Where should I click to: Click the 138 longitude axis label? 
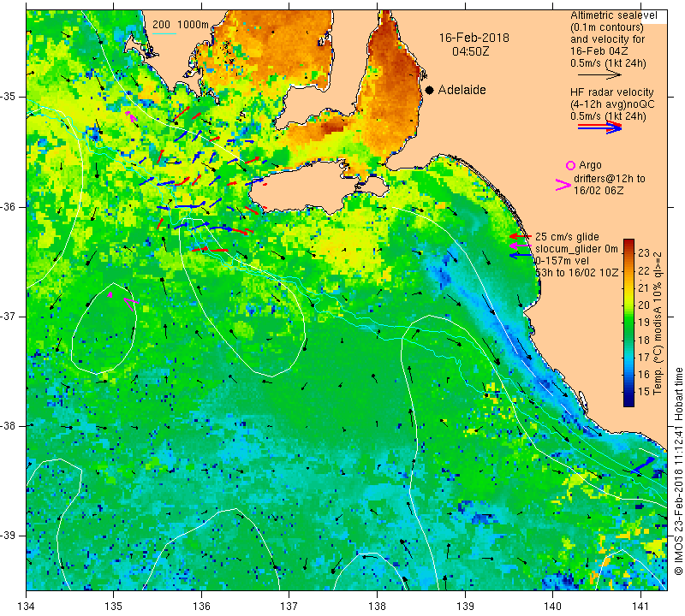tap(377, 607)
